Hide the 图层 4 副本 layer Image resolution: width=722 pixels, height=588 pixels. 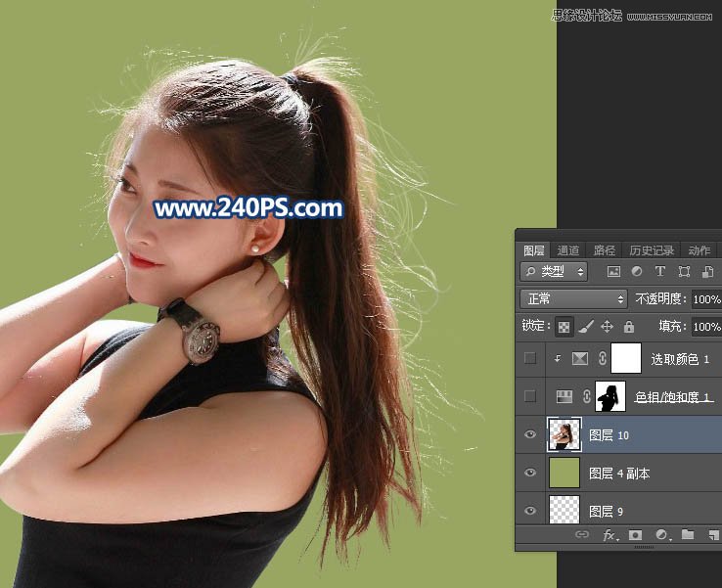click(530, 473)
